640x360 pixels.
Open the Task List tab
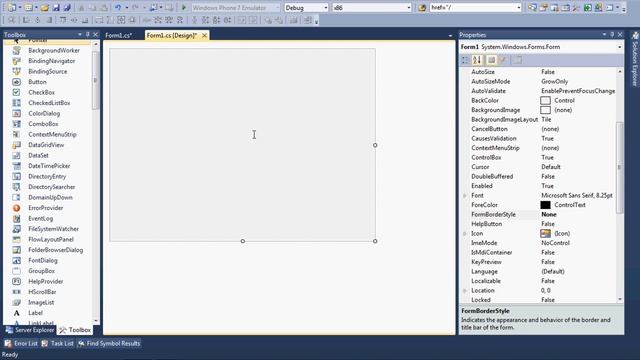tap(58, 344)
